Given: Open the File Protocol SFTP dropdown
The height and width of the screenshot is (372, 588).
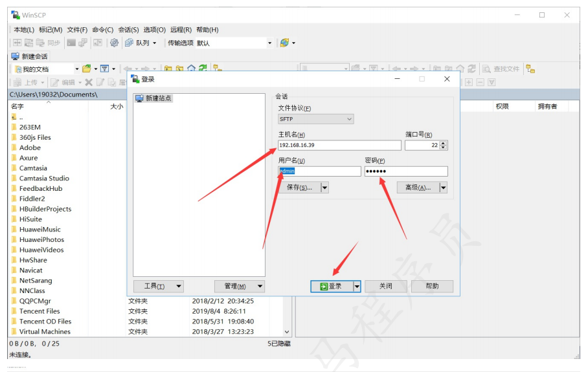Looking at the screenshot, I should point(316,119).
